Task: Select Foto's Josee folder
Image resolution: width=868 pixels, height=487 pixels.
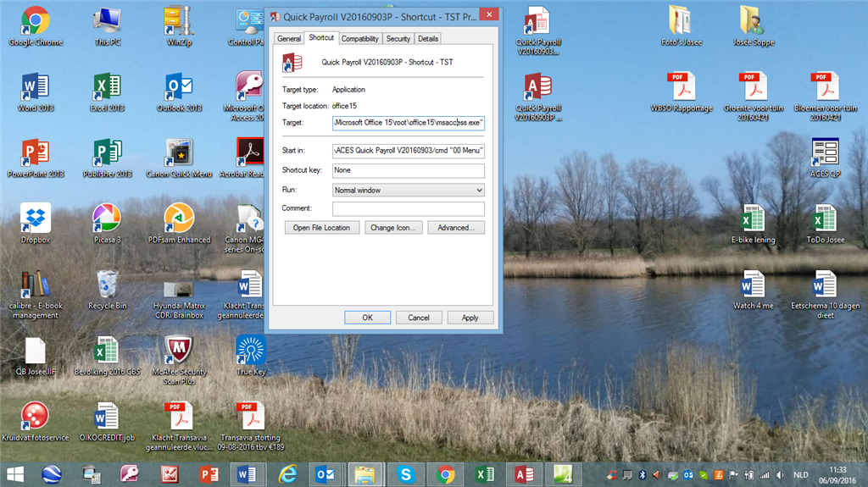Action: [x=681, y=26]
